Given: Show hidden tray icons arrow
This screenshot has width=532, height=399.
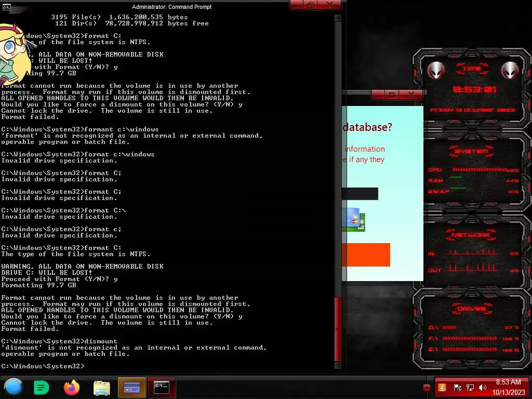Looking at the screenshot, I should (x=427, y=388).
